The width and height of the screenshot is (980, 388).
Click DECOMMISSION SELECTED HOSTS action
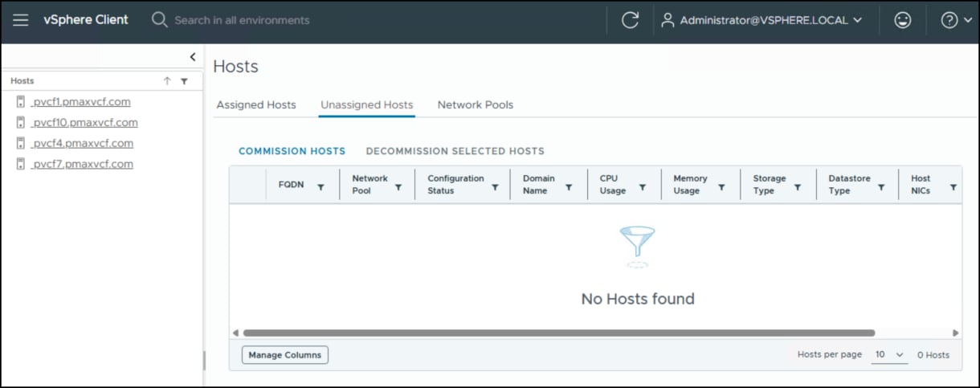[455, 151]
